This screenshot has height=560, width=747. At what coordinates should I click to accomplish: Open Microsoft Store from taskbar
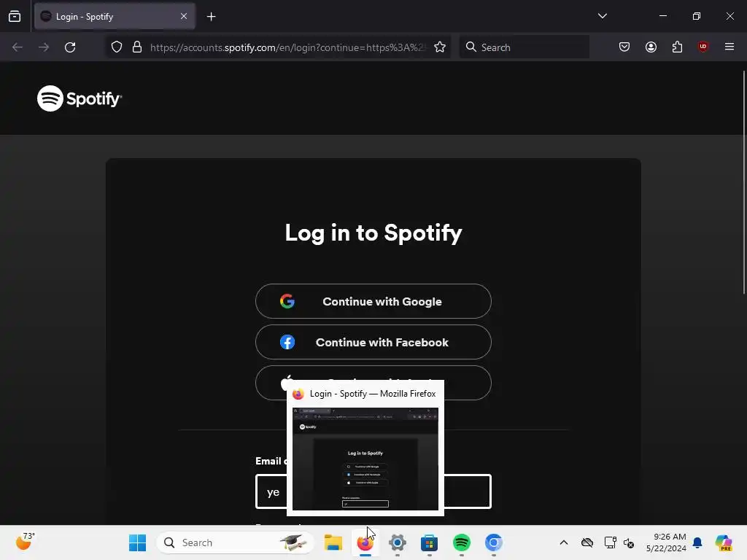pos(429,542)
